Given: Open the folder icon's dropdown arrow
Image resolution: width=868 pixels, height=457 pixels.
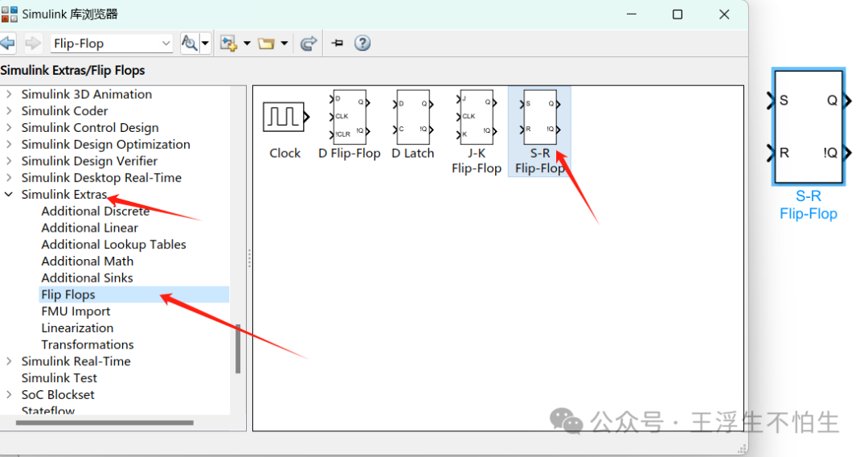Looking at the screenshot, I should click(284, 43).
